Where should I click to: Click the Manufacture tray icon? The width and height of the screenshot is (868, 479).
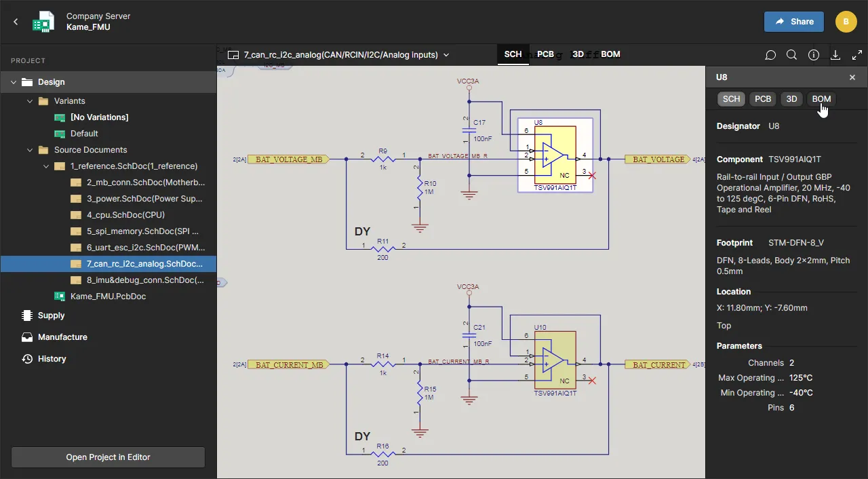click(x=27, y=337)
